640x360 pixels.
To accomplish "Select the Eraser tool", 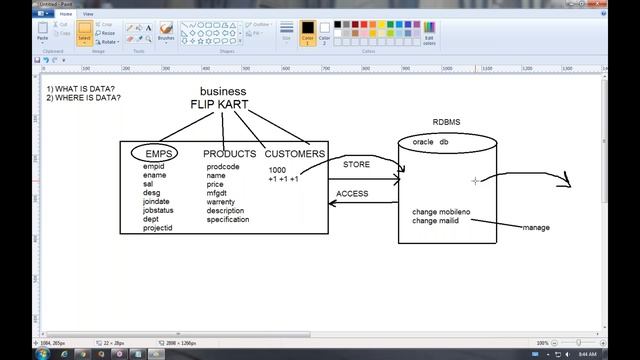I will tap(130, 39).
